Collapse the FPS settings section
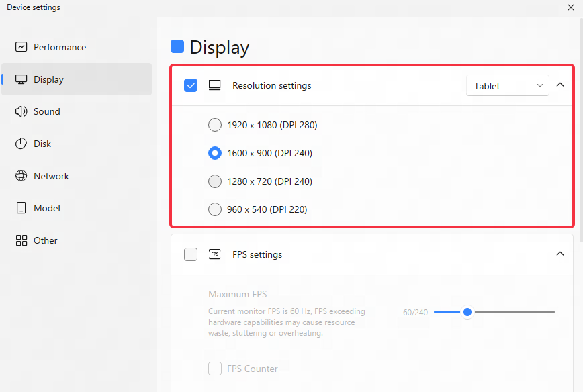The height and width of the screenshot is (392, 583). pos(560,254)
